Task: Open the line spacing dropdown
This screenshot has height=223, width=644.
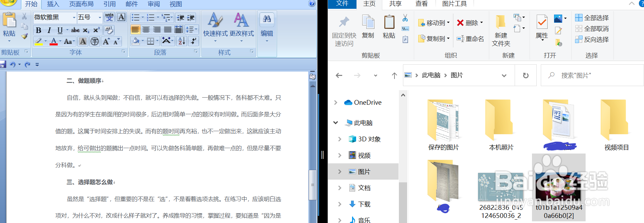Action: pyautogui.click(x=192, y=30)
